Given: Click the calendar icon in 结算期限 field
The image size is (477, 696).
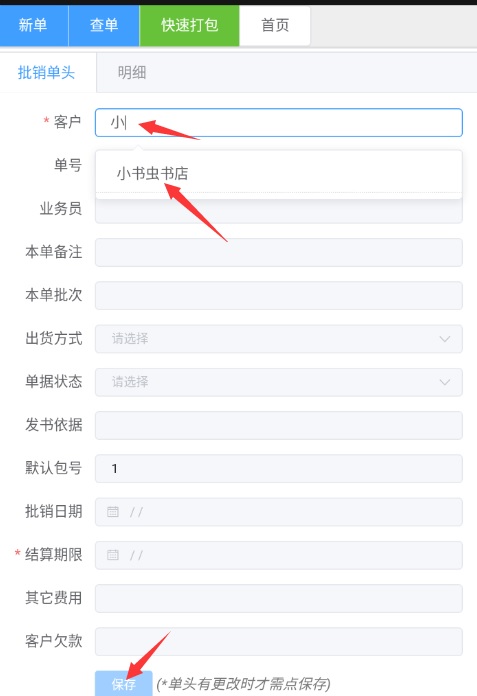Looking at the screenshot, I should coord(113,555).
